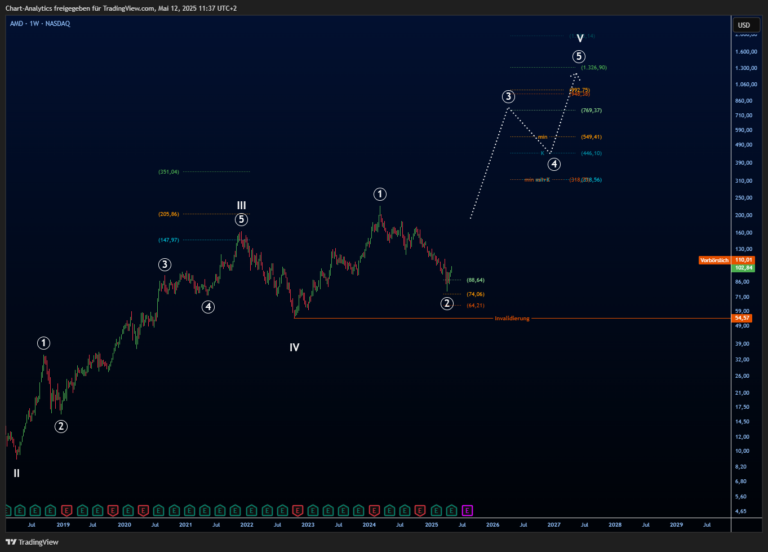Screen dimensions: 768x552
Task: Select the Roman numeral V wave label
Action: (580, 38)
